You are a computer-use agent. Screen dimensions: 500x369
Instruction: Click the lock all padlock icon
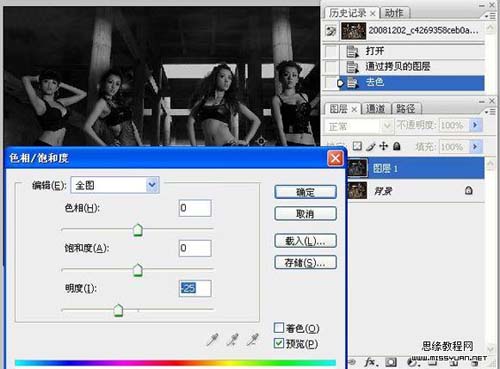click(396, 146)
